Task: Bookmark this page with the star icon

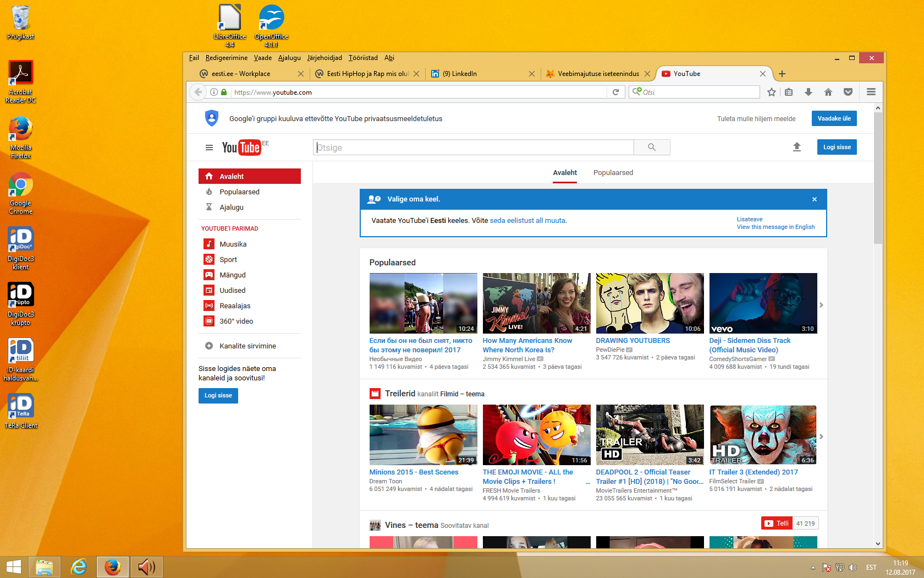Action: tap(772, 92)
